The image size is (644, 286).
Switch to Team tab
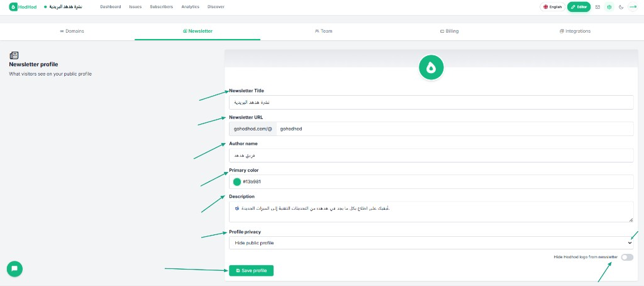tap(323, 31)
